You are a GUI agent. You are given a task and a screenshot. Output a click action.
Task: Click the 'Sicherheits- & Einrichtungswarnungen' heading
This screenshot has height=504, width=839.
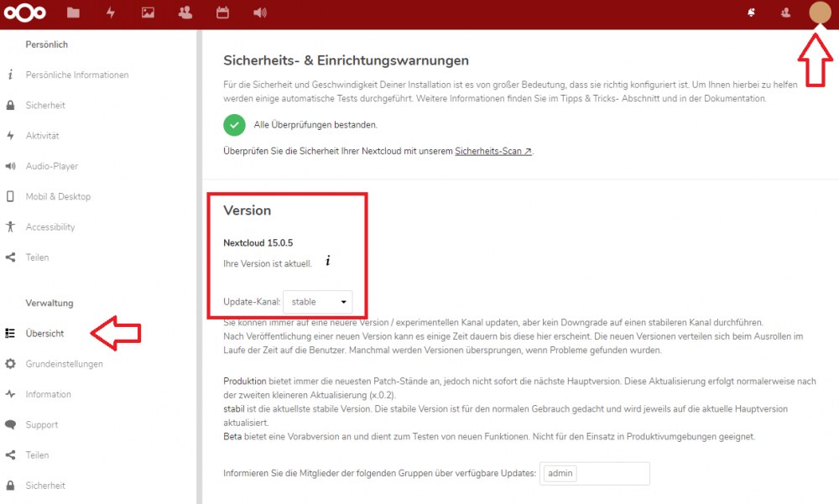tap(347, 60)
